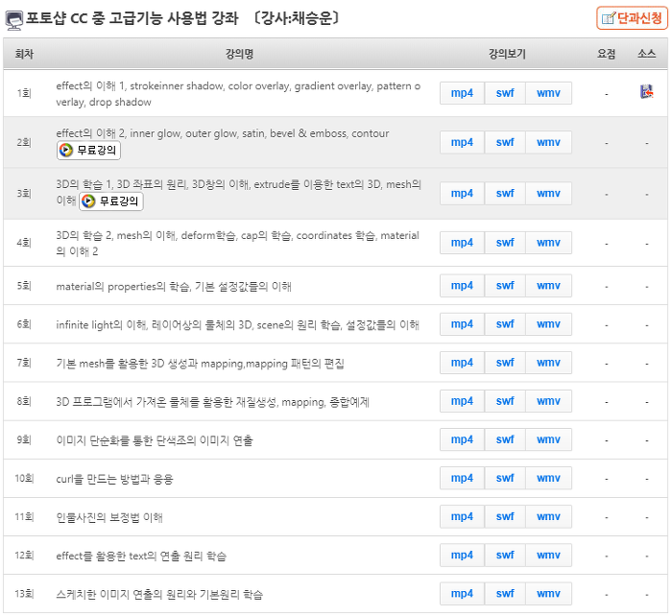Select lecture title '이미지 단순화를 통한 단색조의 이미지 연출'

pos(155,440)
